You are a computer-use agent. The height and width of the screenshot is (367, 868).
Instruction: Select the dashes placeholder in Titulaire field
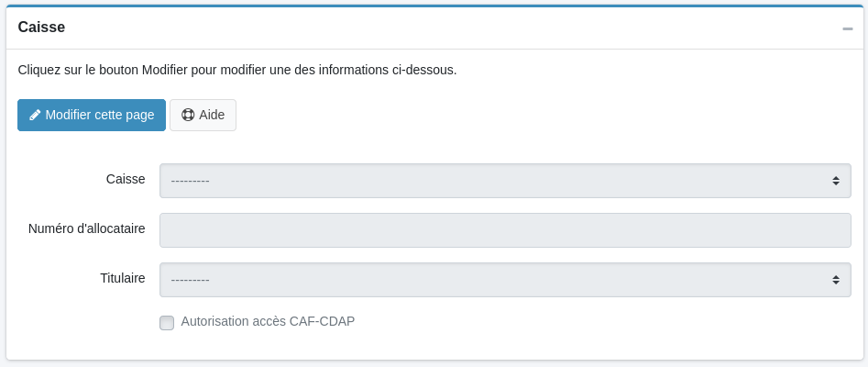coord(191,280)
